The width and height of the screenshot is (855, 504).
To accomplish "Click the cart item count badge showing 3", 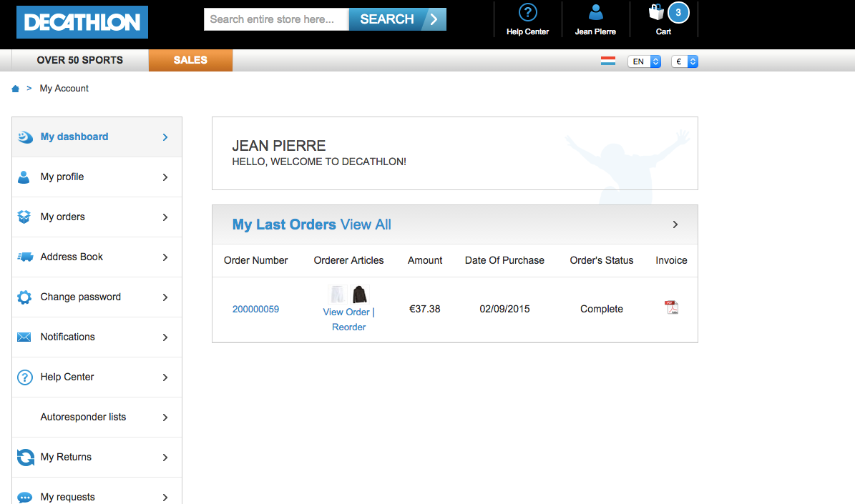I will [x=678, y=13].
